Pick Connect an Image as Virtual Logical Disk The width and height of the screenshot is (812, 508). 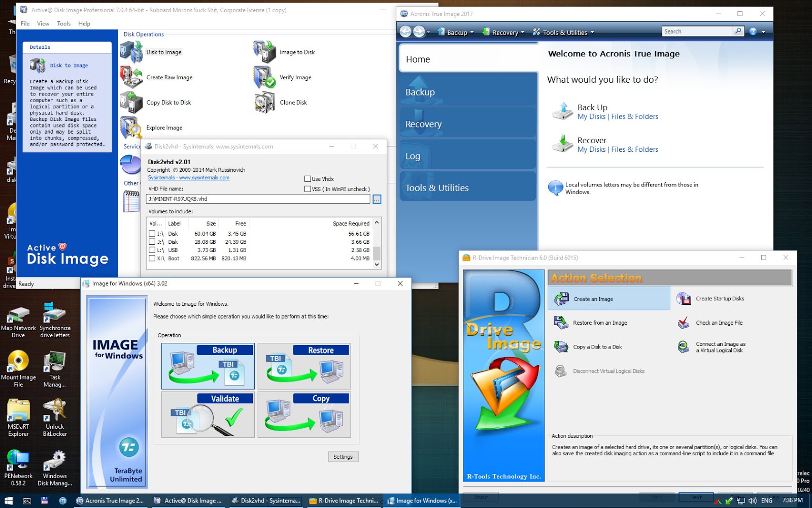click(712, 347)
